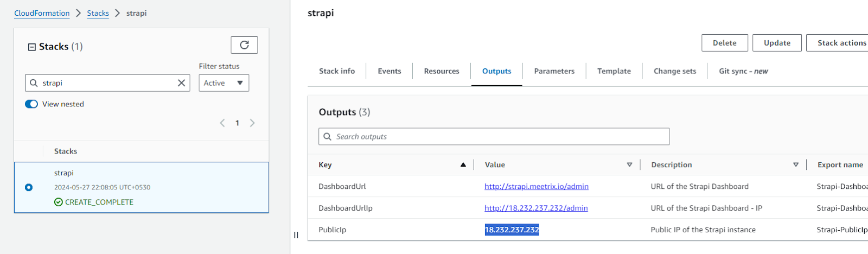868x254 pixels.
Task: Go to CloudFormation breadcrumb link
Action: point(42,13)
